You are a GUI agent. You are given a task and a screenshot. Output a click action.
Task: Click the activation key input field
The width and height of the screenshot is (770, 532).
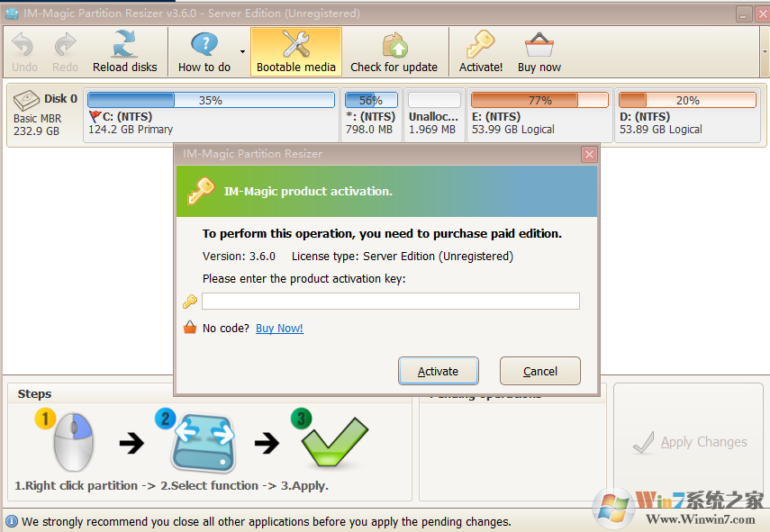point(390,301)
